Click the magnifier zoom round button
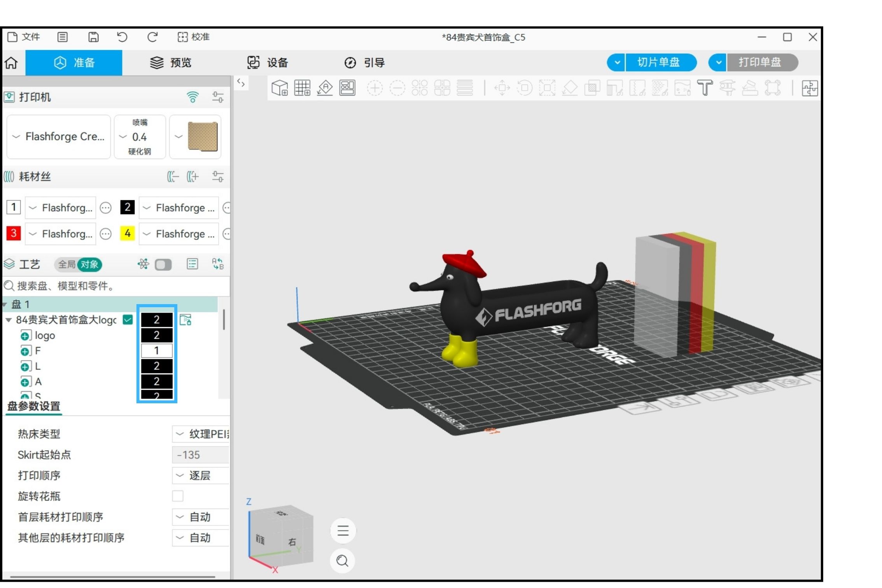The image size is (882, 588). click(343, 561)
